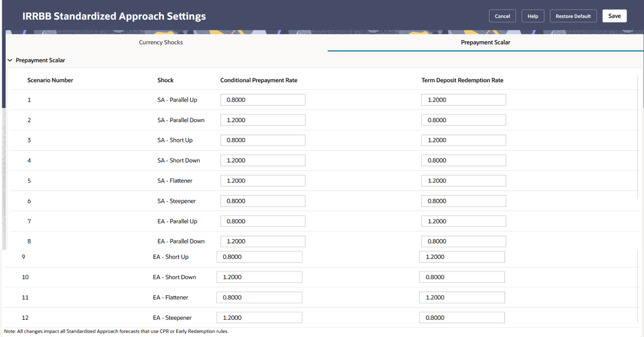Edit Term Deposit Redemption Rate for SA - Flattener

tap(464, 181)
